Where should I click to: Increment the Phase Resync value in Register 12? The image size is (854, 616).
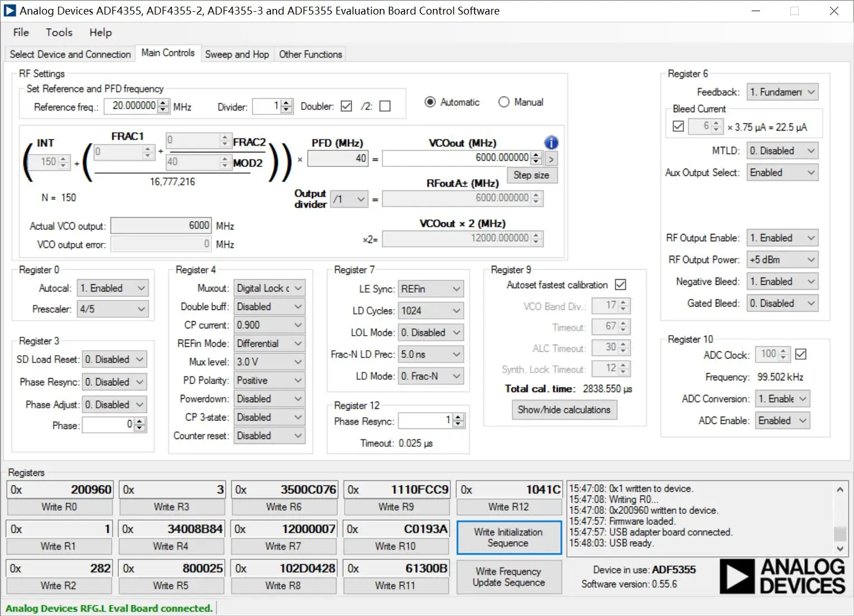click(458, 418)
